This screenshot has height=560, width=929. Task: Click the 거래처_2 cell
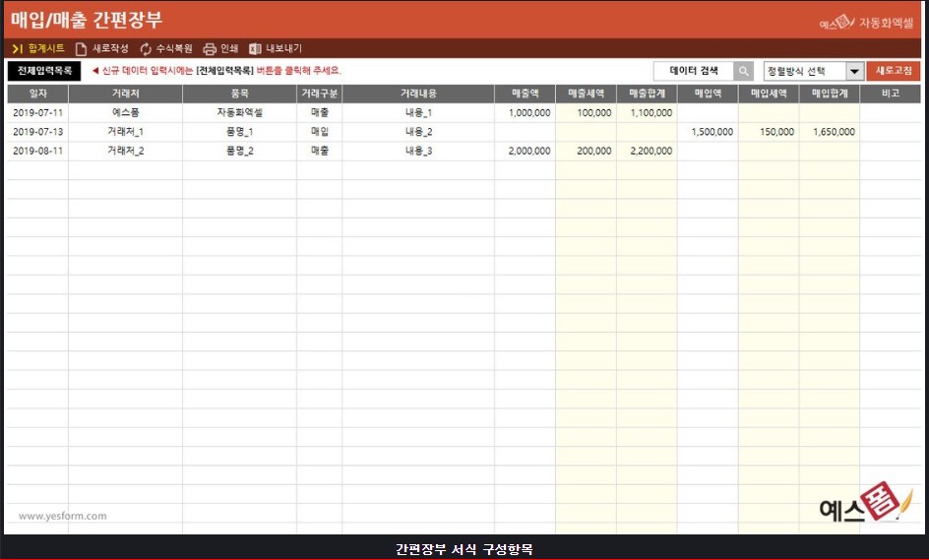tap(126, 151)
